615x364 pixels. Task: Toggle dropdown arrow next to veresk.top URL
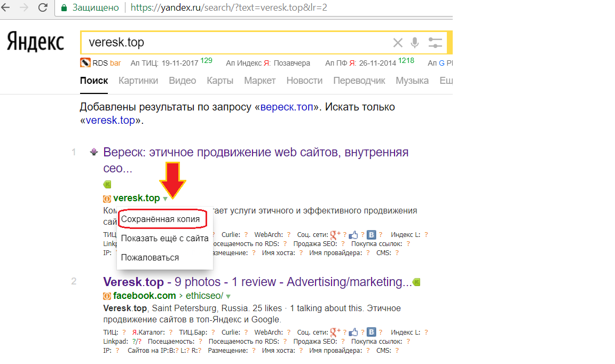click(x=165, y=199)
